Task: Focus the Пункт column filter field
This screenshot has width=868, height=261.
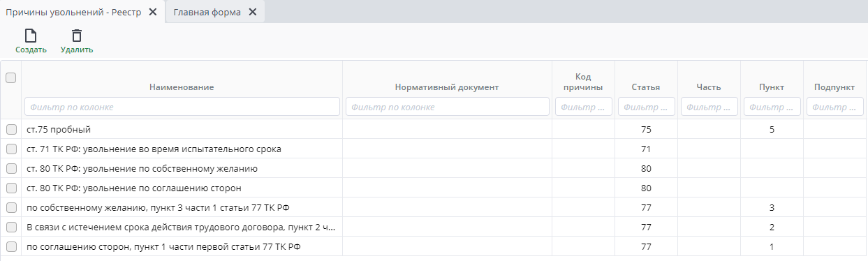Action: pyautogui.click(x=772, y=107)
